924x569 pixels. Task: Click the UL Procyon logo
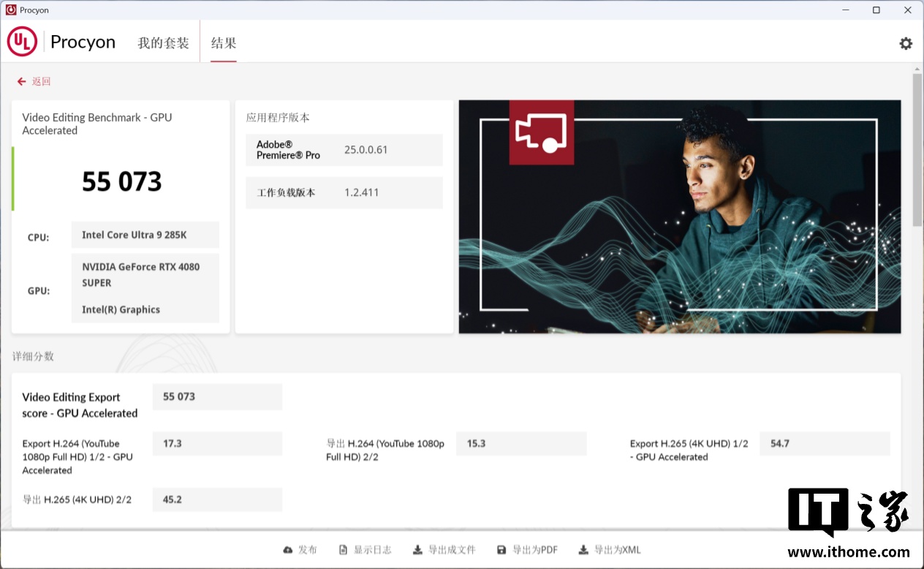pos(22,42)
